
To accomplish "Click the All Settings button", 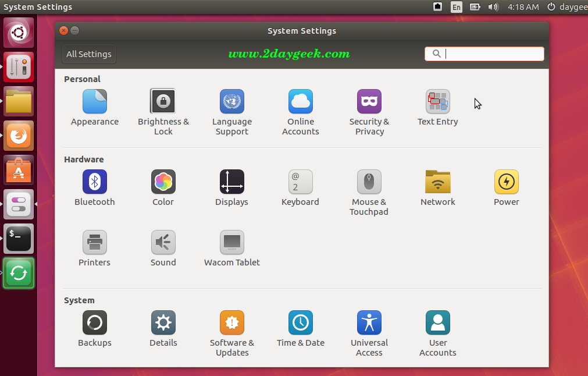I will coord(89,54).
